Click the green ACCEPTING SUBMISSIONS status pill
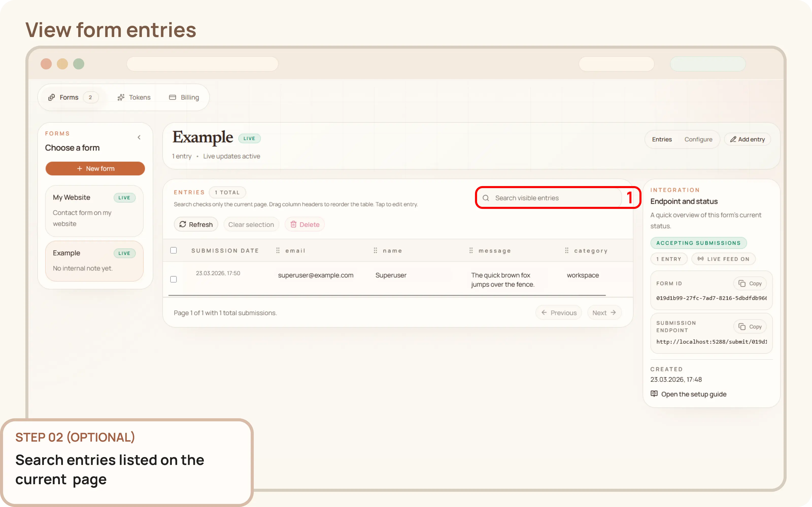812x507 pixels. pos(698,243)
